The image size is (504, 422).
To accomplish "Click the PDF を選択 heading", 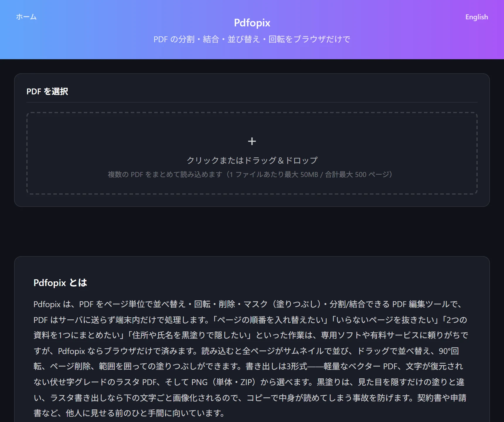I will [x=47, y=91].
